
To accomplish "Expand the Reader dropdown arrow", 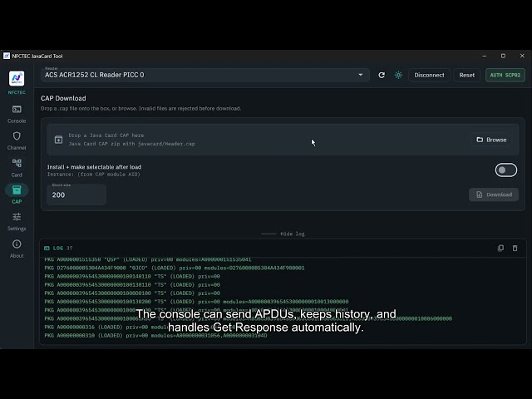I will [x=360, y=75].
